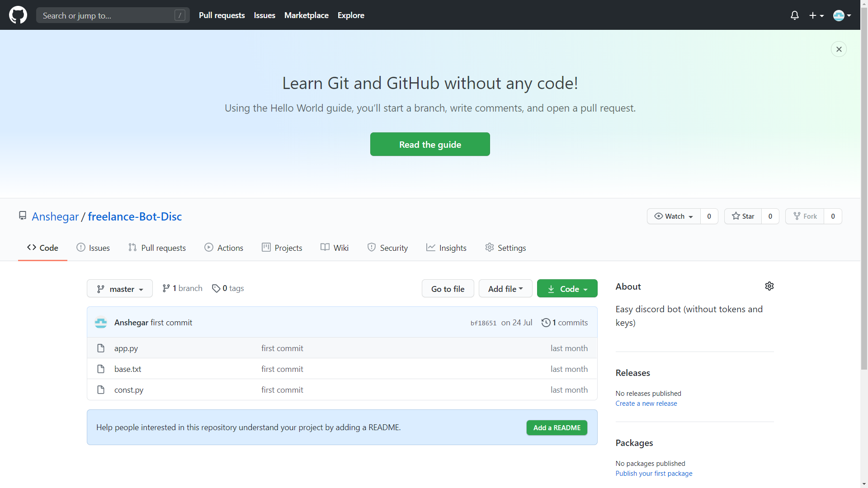Open the GitHub home logo
Viewport: 868px width, 488px height.
click(x=18, y=15)
